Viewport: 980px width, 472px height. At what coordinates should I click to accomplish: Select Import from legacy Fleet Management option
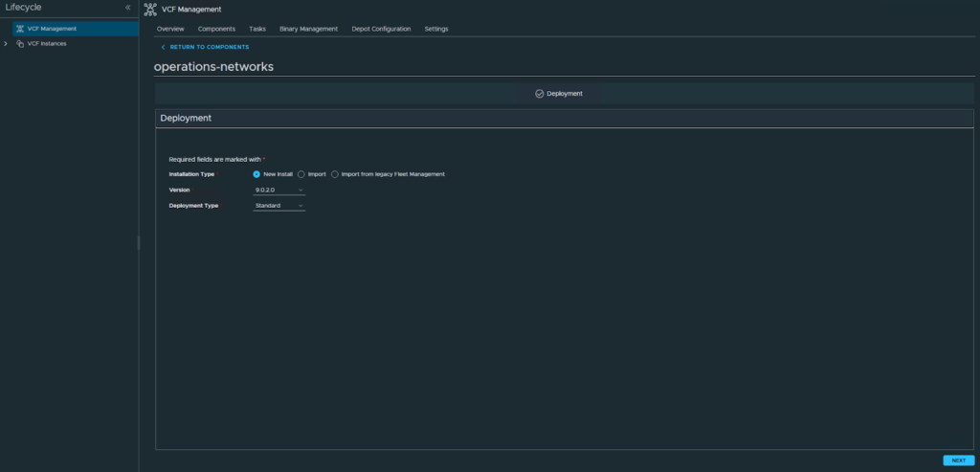[334, 174]
